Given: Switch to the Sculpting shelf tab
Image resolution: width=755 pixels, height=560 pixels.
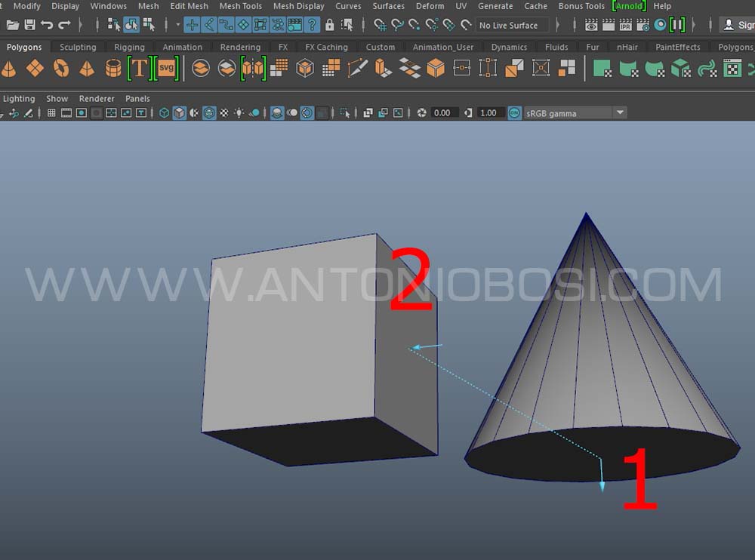Looking at the screenshot, I should pos(78,47).
